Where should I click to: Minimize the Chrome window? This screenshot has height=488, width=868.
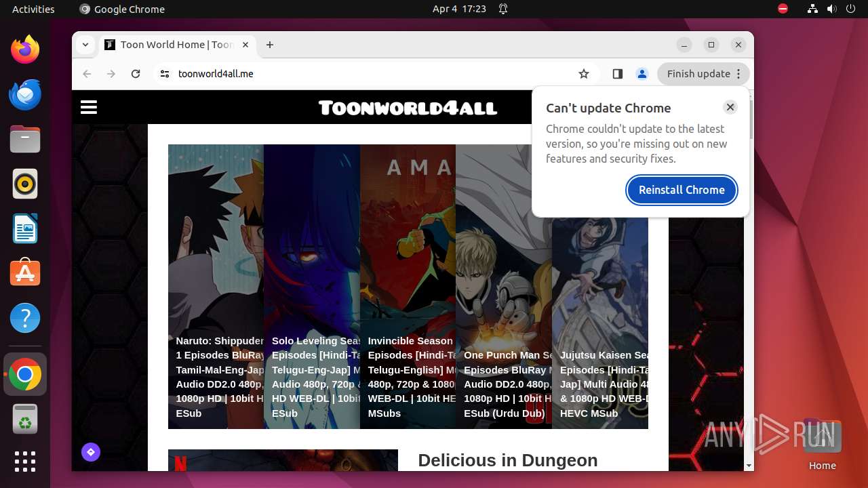684,45
